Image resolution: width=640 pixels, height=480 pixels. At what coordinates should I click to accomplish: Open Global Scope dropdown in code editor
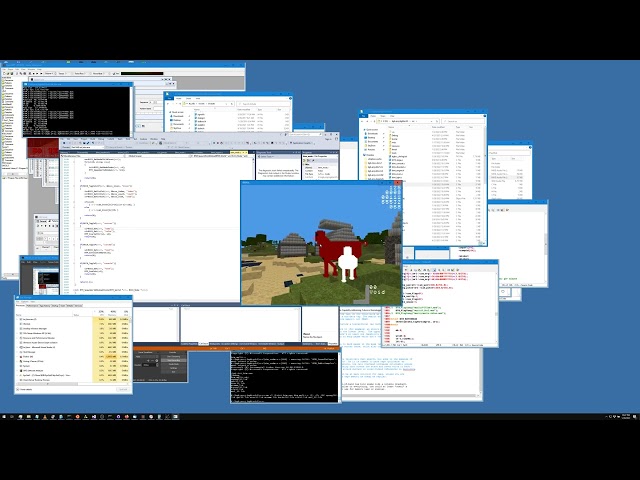160,156
